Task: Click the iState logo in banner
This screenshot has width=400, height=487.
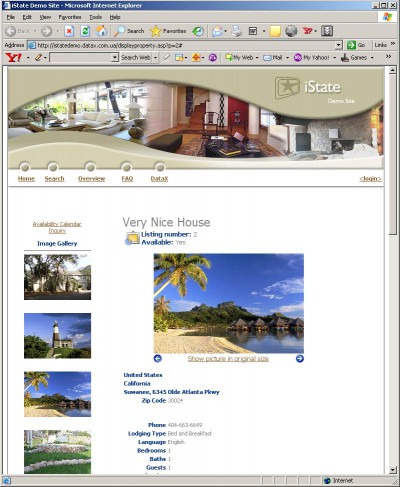Action: (308, 88)
